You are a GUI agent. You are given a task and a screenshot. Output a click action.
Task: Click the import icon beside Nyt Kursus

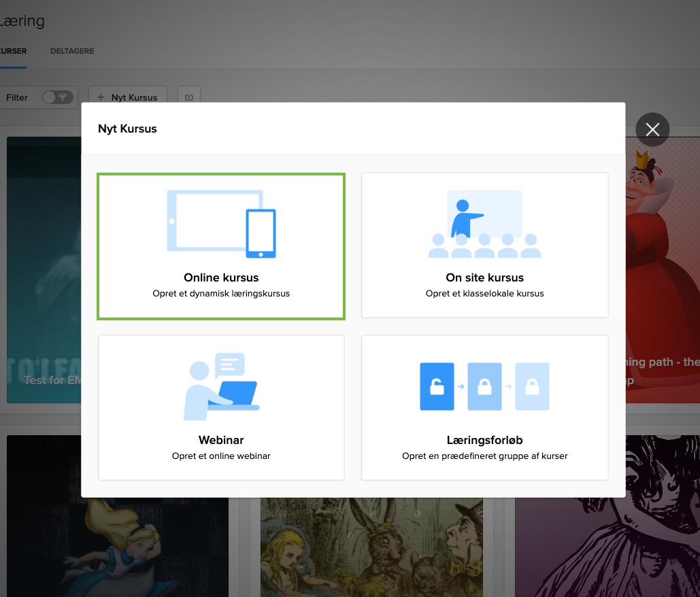189,97
